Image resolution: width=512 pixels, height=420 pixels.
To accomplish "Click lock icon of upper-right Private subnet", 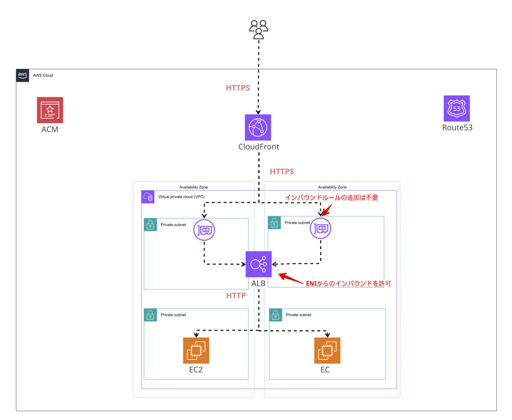I will click(x=274, y=222).
